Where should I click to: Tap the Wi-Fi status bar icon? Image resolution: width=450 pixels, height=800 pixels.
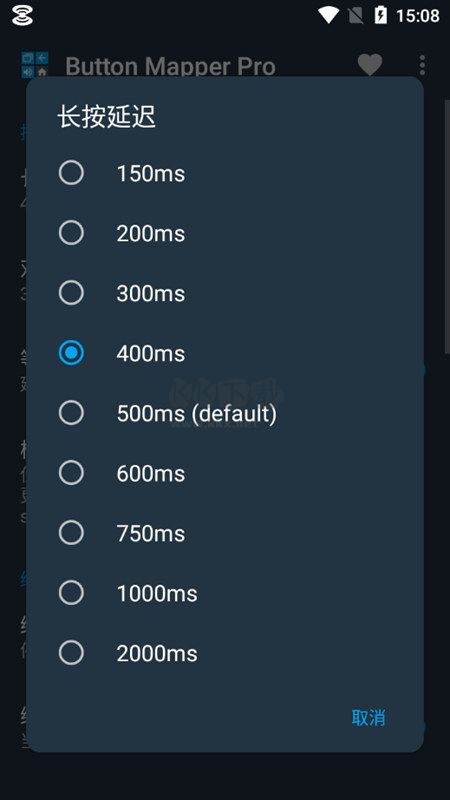point(328,15)
